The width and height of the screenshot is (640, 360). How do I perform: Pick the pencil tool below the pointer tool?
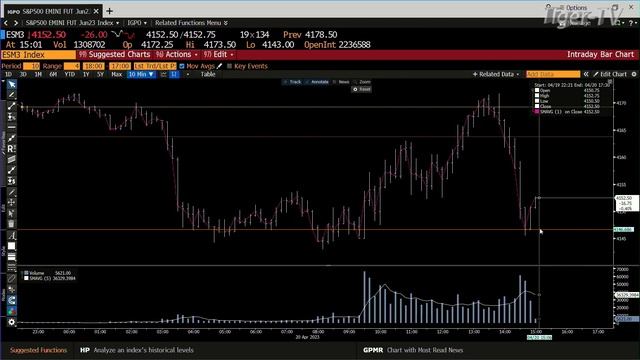tap(11, 95)
